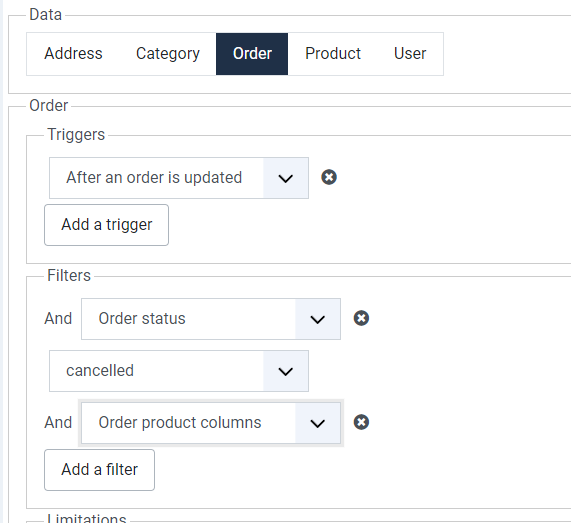Switch to the Product data tab
This screenshot has width=571, height=523.
pyautogui.click(x=332, y=54)
